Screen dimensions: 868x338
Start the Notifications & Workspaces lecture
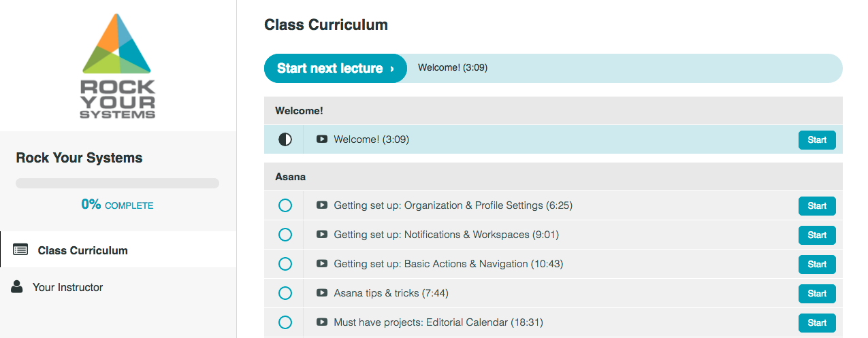click(x=817, y=235)
